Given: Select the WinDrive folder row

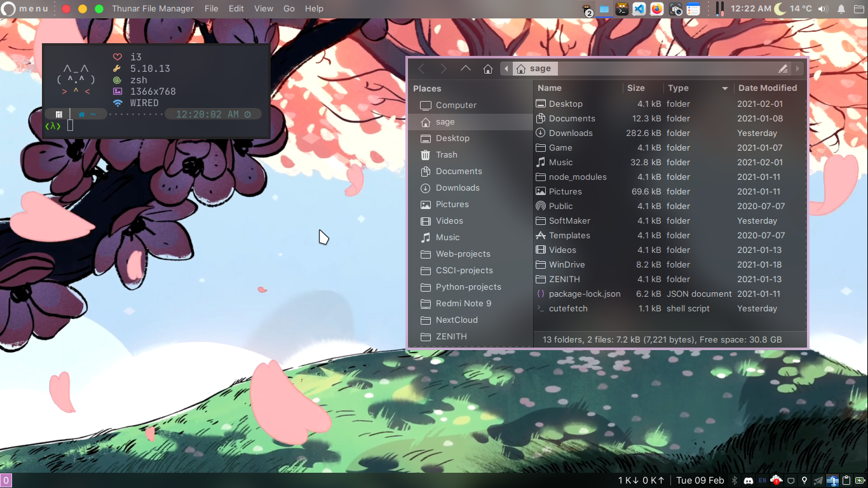Looking at the screenshot, I should point(670,264).
